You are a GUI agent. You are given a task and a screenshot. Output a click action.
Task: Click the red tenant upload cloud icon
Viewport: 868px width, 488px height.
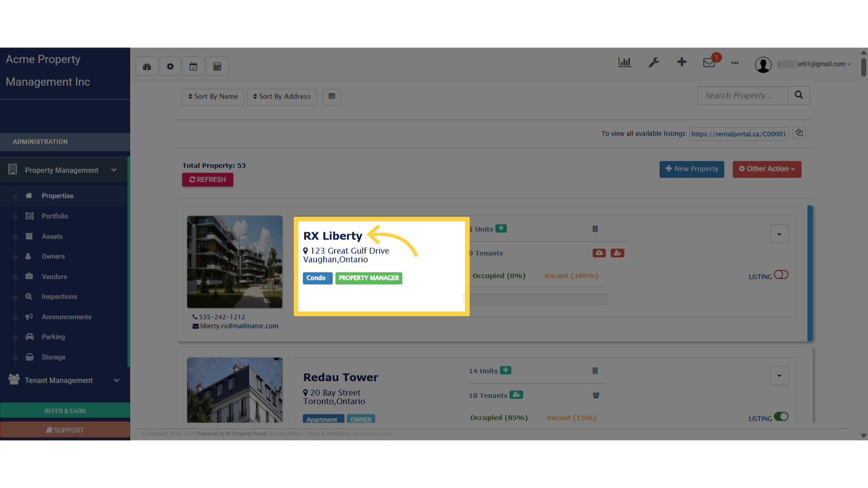point(599,253)
